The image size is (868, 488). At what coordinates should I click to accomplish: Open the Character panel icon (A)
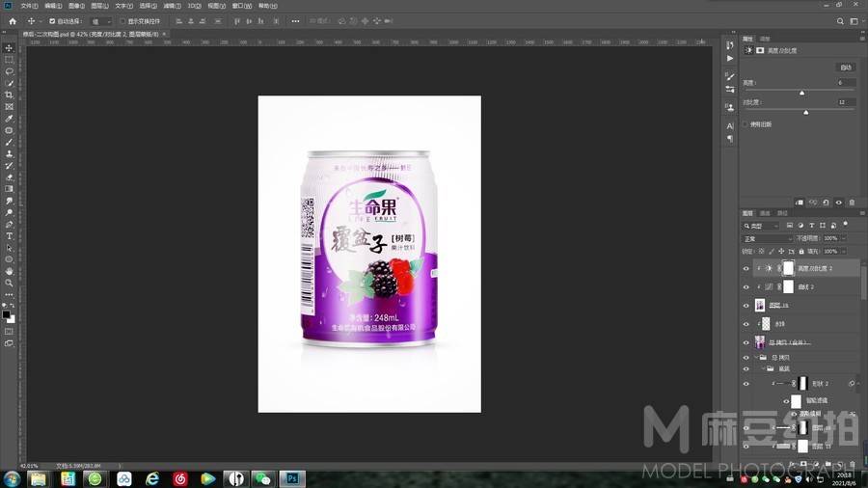(730, 126)
